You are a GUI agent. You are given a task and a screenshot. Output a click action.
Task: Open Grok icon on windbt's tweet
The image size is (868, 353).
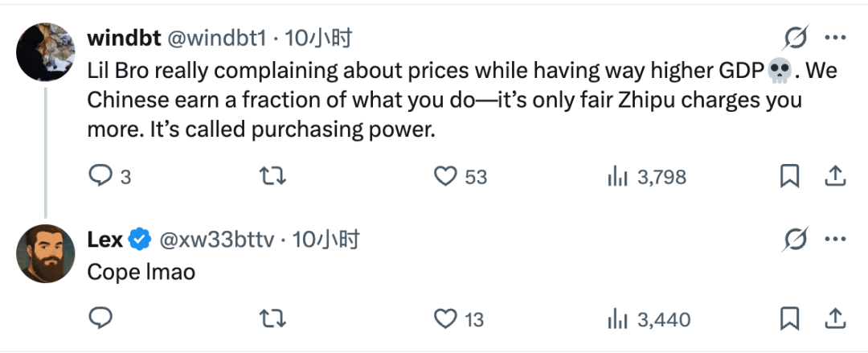point(794,38)
